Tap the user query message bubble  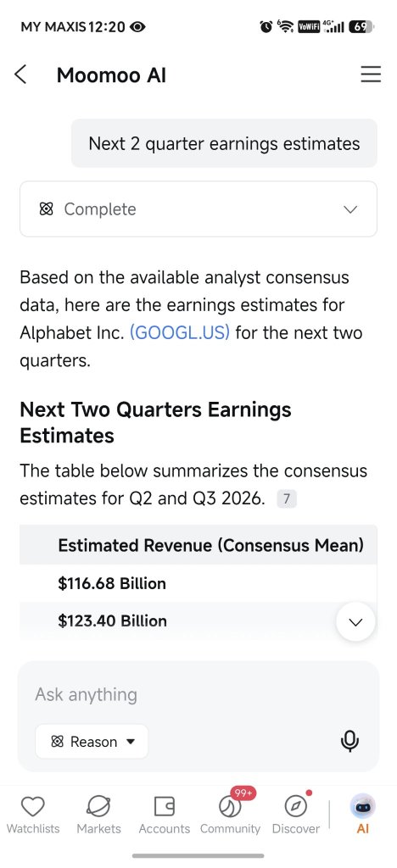224,143
